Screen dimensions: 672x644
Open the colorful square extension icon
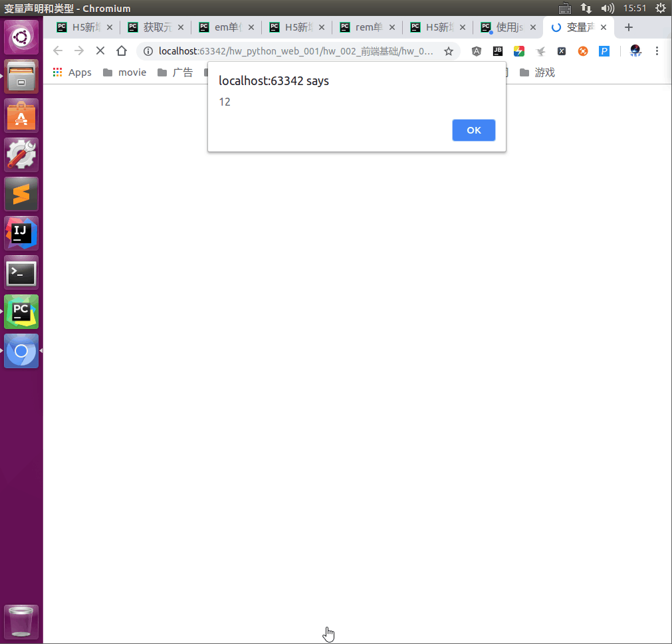(519, 51)
